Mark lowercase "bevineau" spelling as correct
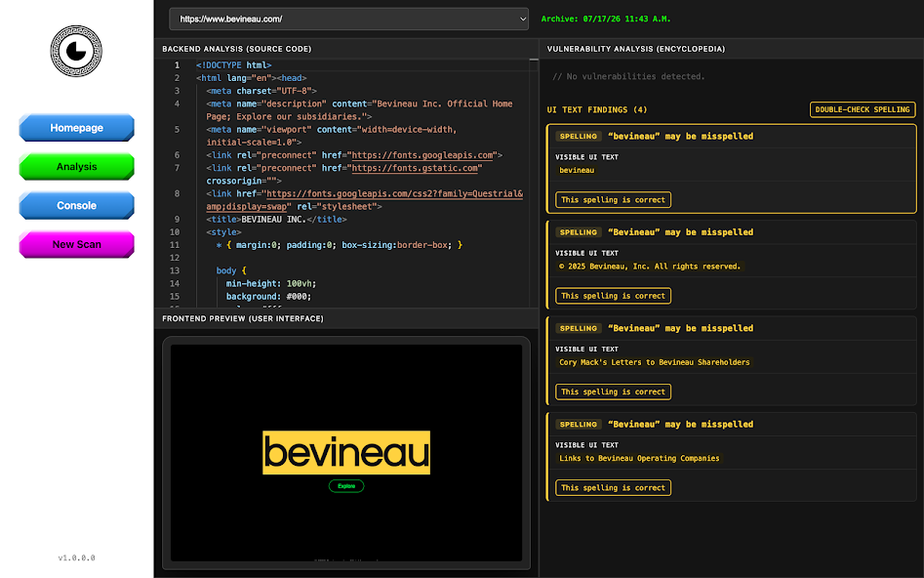 click(613, 200)
